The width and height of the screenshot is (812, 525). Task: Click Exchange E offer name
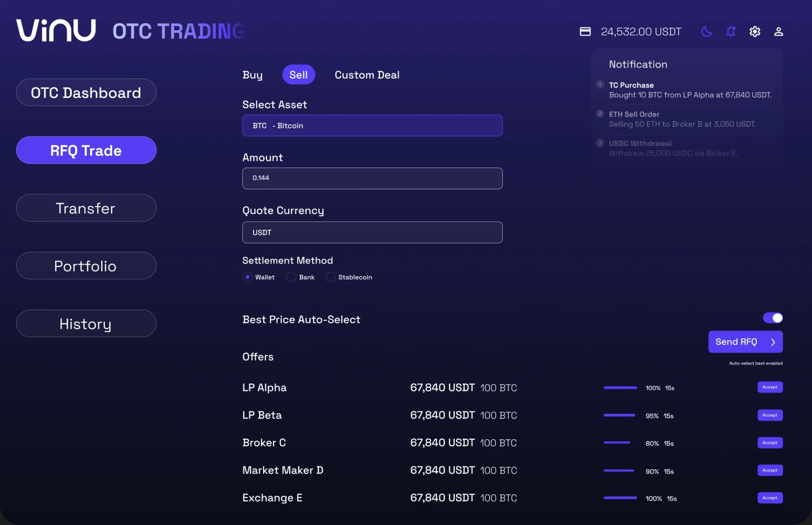pyautogui.click(x=272, y=498)
